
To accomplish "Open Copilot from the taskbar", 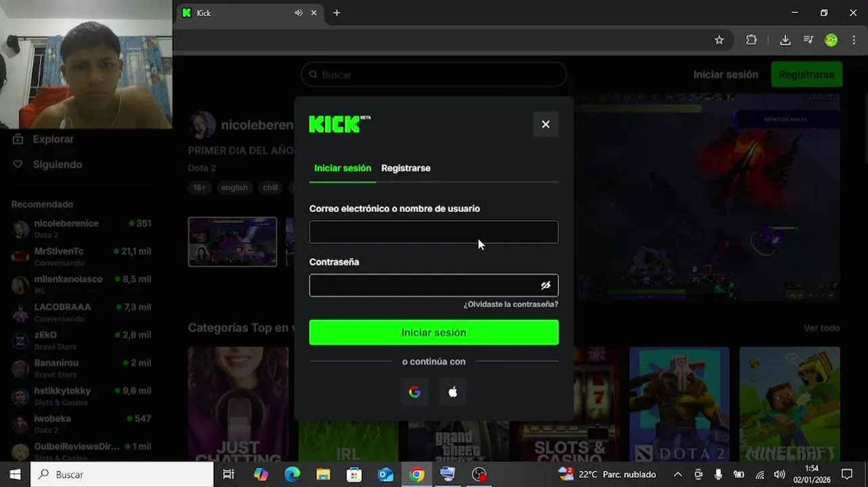I will (x=261, y=474).
